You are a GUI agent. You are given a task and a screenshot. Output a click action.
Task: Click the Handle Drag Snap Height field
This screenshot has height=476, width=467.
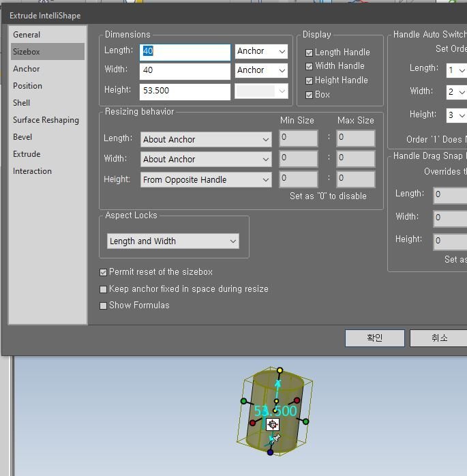coord(450,241)
